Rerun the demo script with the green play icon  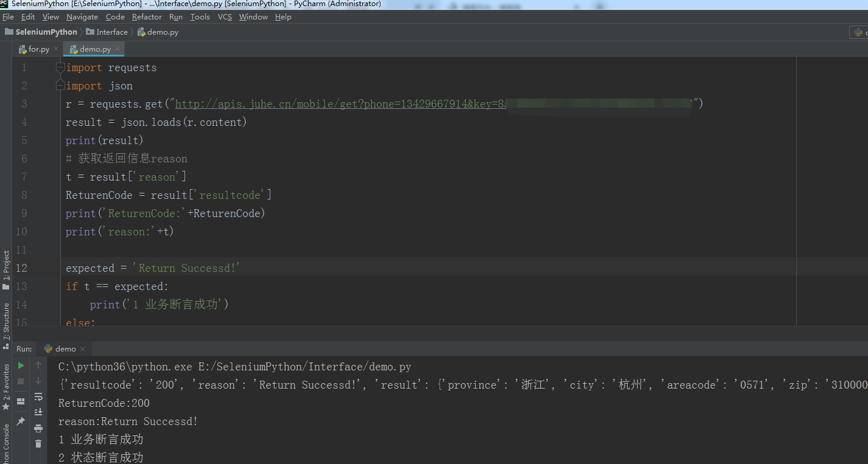pos(21,365)
